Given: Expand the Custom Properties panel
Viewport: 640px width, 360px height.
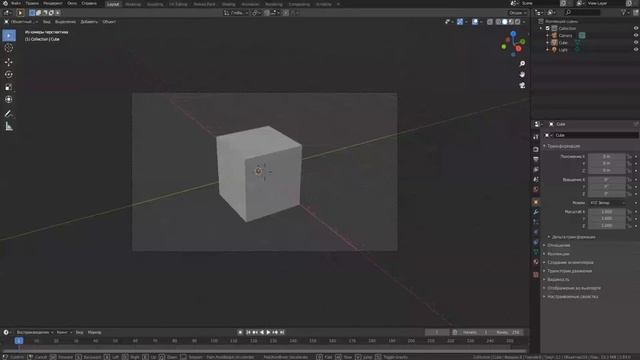Looking at the screenshot, I should pos(571,297).
